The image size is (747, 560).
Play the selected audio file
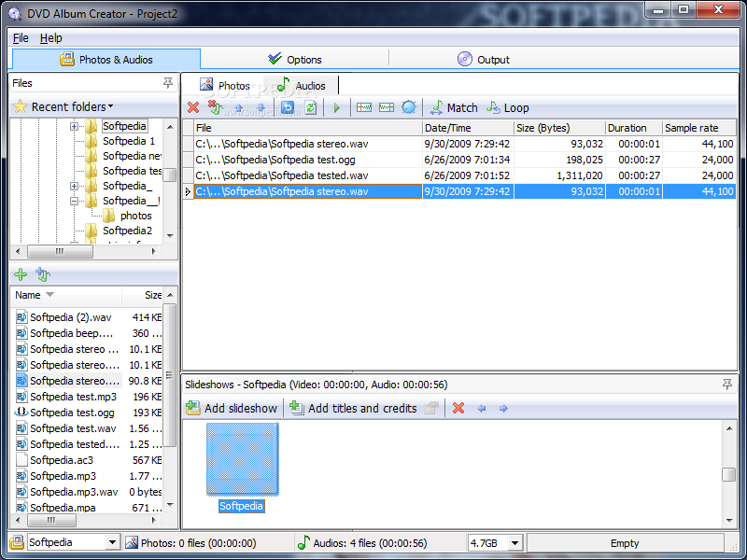point(337,107)
